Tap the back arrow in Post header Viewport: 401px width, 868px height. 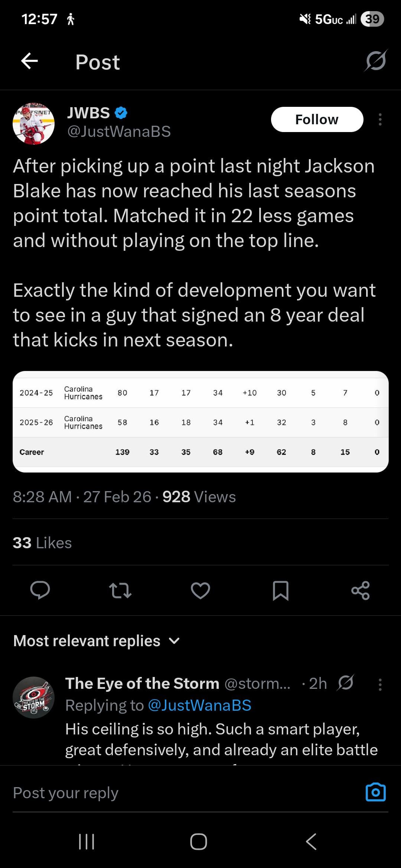click(x=30, y=61)
